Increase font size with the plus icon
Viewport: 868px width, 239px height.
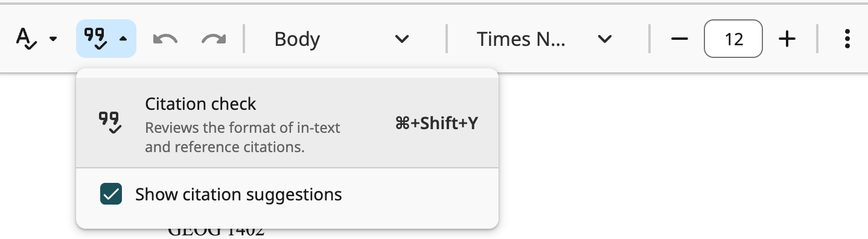[x=787, y=39]
